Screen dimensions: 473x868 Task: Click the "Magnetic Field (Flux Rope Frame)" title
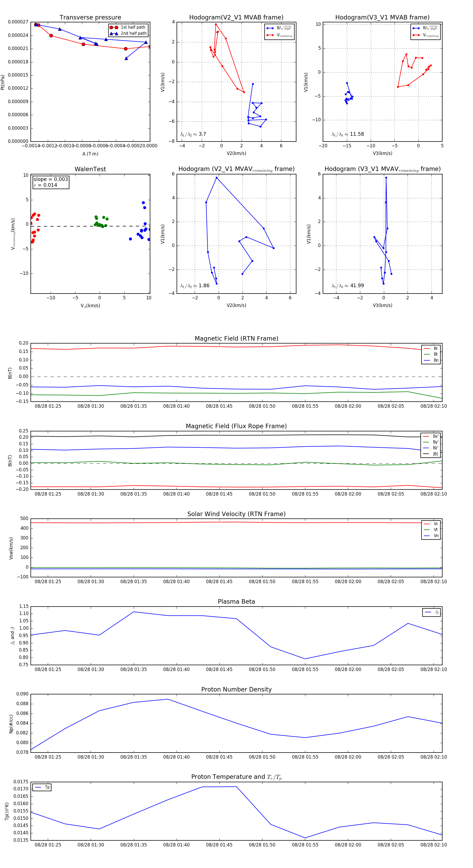pyautogui.click(x=236, y=426)
